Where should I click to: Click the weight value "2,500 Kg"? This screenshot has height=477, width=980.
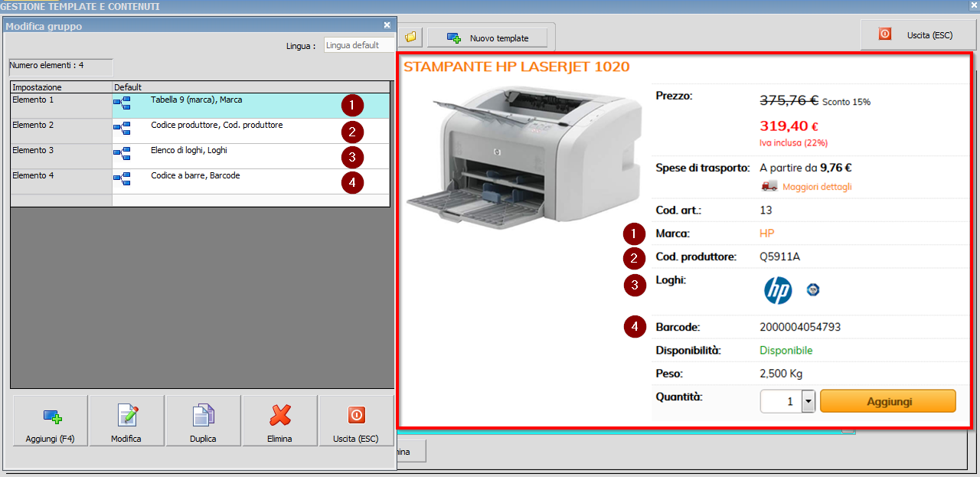pos(781,374)
